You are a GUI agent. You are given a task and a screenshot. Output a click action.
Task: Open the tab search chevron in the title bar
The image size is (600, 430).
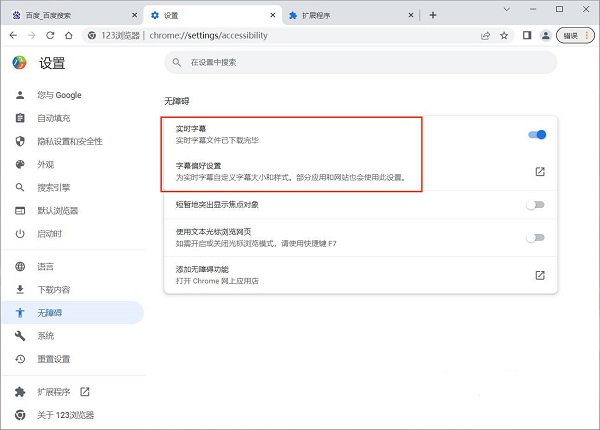[x=507, y=9]
